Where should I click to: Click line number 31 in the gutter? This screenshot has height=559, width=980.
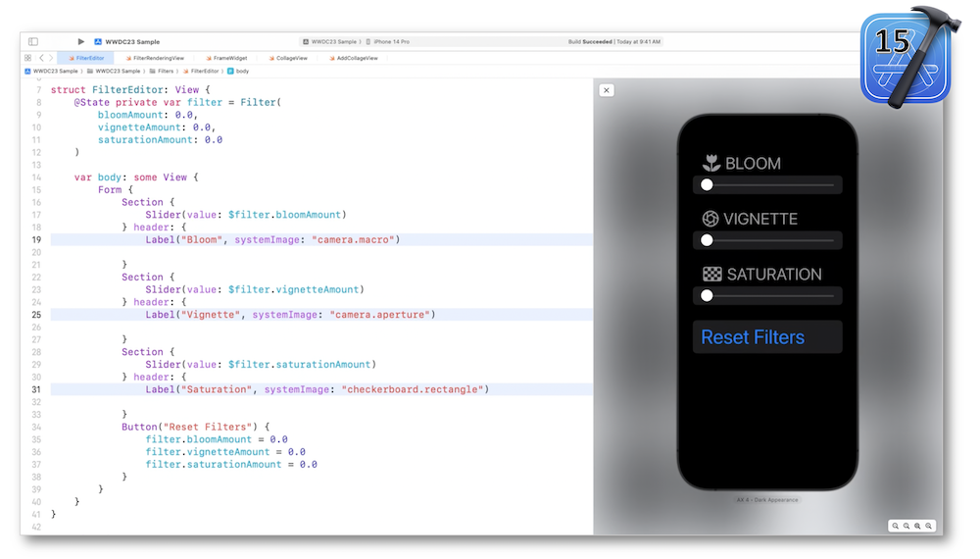pos(36,390)
